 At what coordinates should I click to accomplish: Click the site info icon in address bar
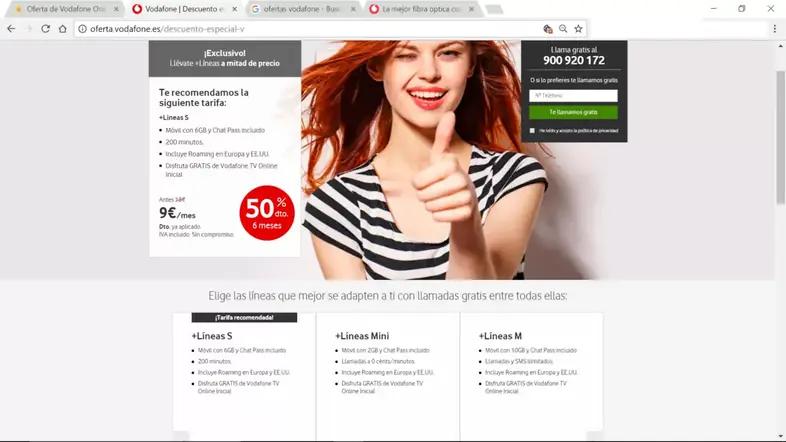82,29
